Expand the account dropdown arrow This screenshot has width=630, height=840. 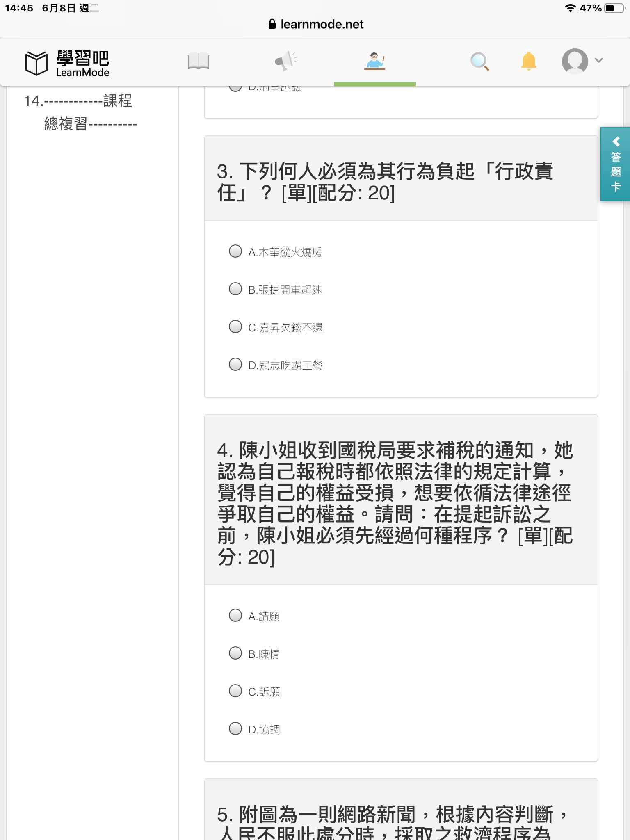(599, 60)
